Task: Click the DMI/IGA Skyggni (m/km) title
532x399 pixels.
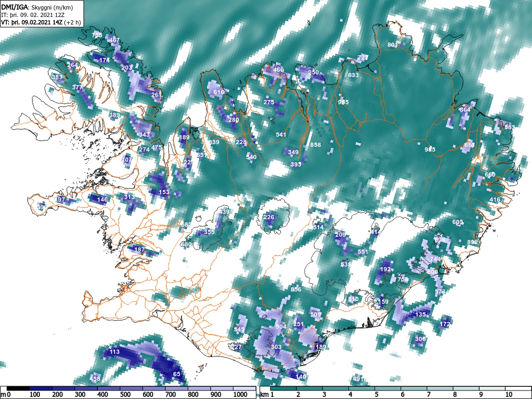Action: 37,7
